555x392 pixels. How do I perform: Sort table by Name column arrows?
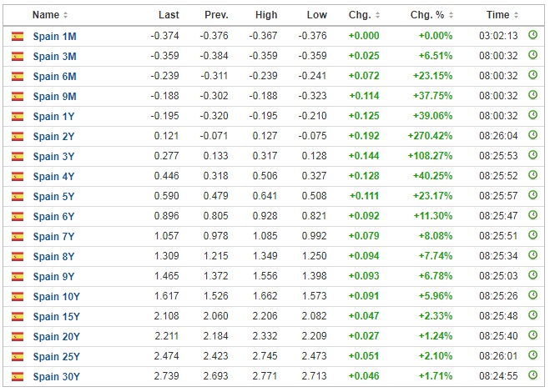click(x=65, y=15)
